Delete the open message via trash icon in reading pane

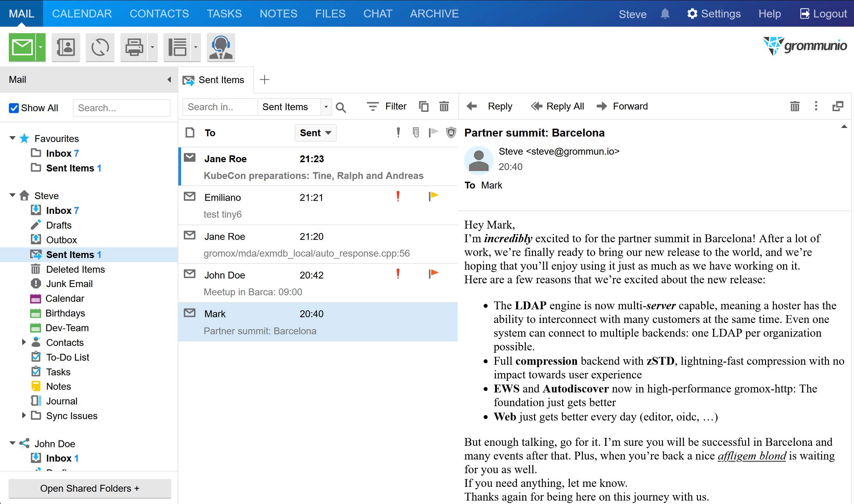click(x=795, y=106)
